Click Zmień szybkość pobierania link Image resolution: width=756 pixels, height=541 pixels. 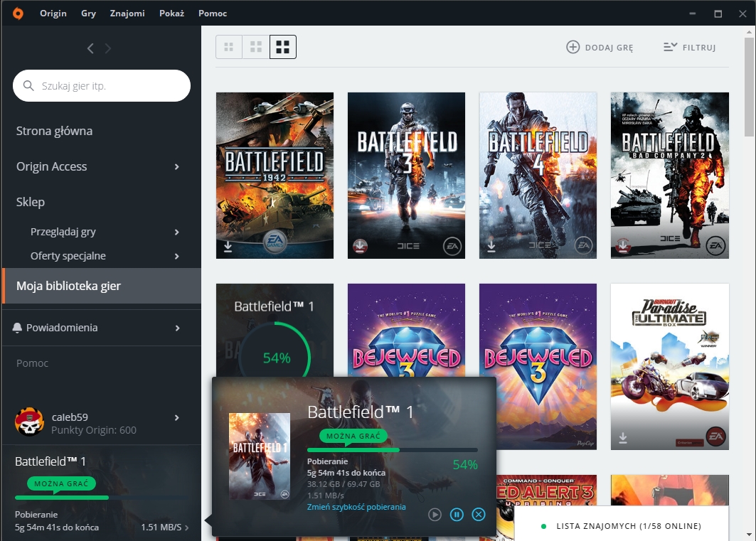point(356,507)
